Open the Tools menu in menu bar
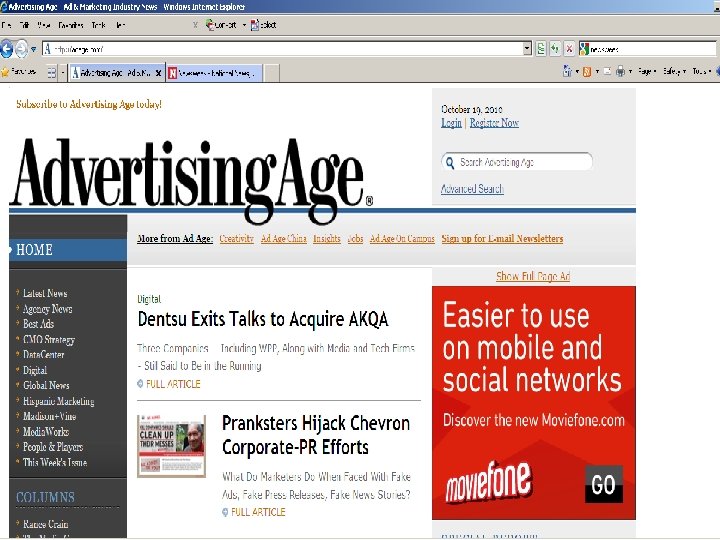The width and height of the screenshot is (720, 540). point(98,25)
